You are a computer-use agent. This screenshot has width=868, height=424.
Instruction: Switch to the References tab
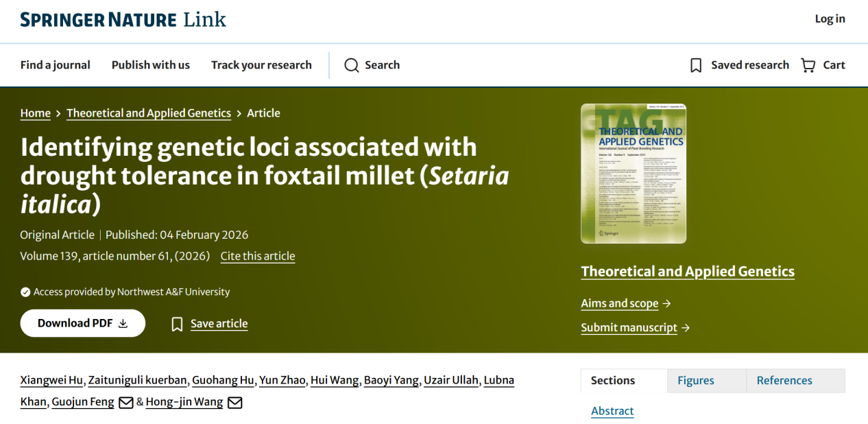tap(784, 380)
